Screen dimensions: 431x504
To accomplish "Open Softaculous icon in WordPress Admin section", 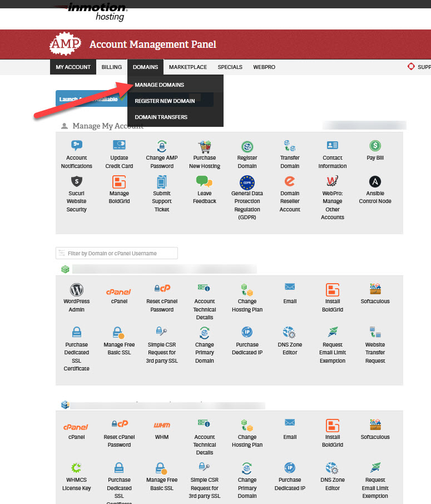I will click(375, 289).
